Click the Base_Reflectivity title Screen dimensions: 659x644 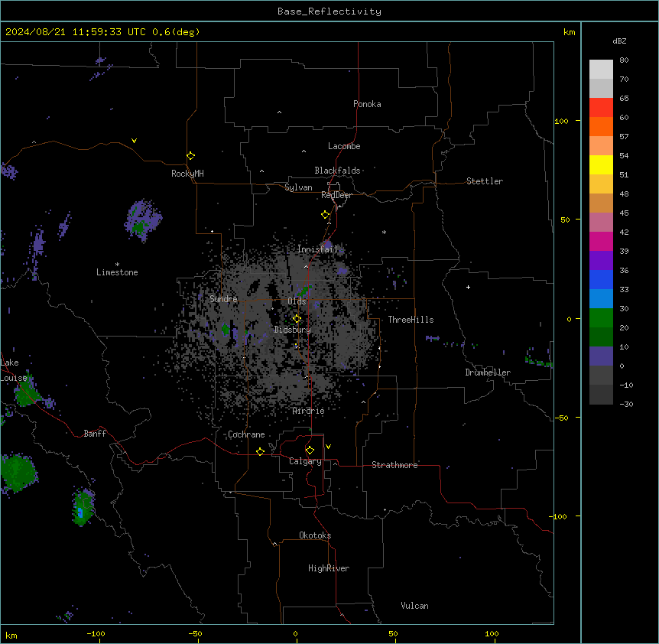[329, 11]
